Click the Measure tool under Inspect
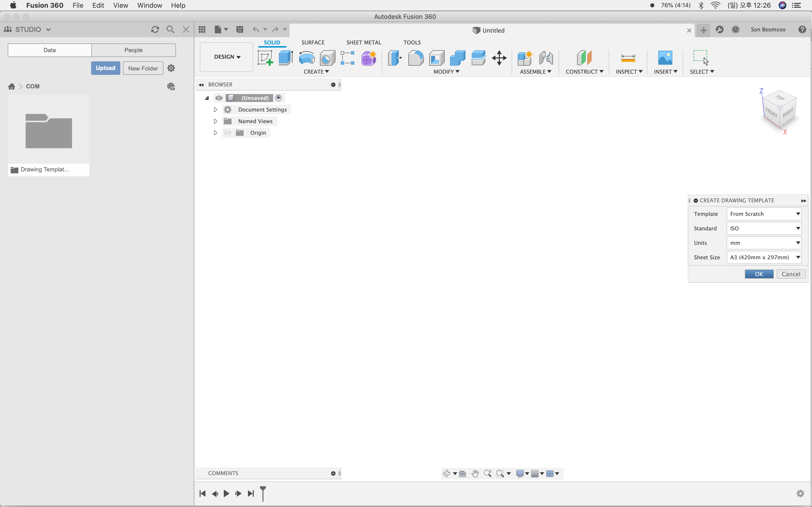The image size is (812, 507). tap(628, 58)
